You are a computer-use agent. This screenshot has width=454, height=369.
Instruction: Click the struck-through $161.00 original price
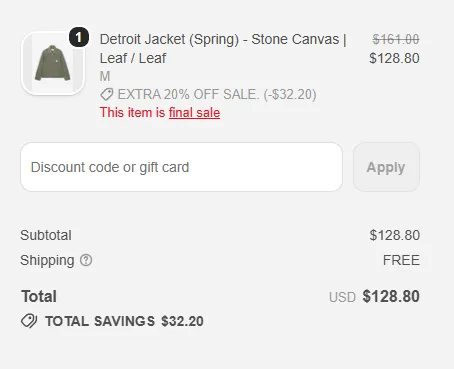[x=396, y=39]
